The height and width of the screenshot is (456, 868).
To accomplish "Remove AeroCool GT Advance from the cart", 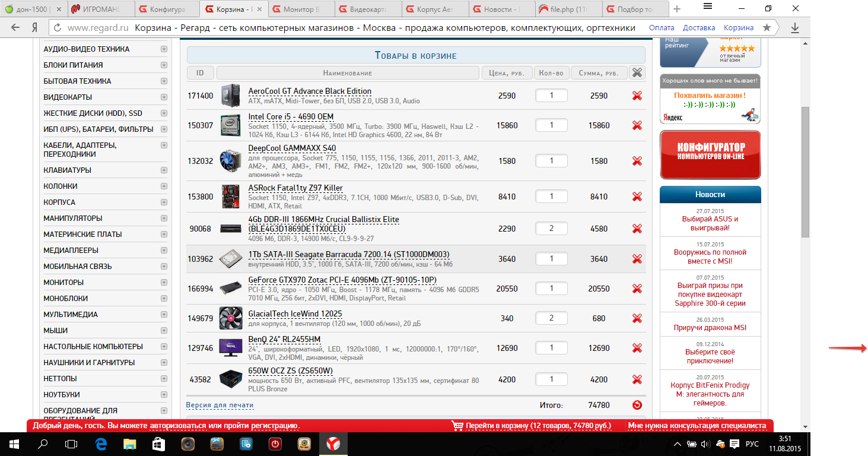I will tap(637, 96).
